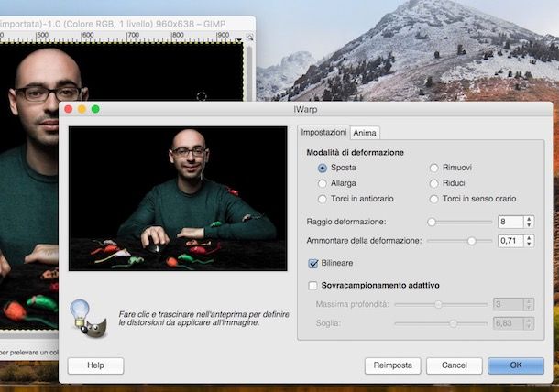The width and height of the screenshot is (559, 392).
Task: Open the Impostazioni tab
Action: pyautogui.click(x=323, y=132)
